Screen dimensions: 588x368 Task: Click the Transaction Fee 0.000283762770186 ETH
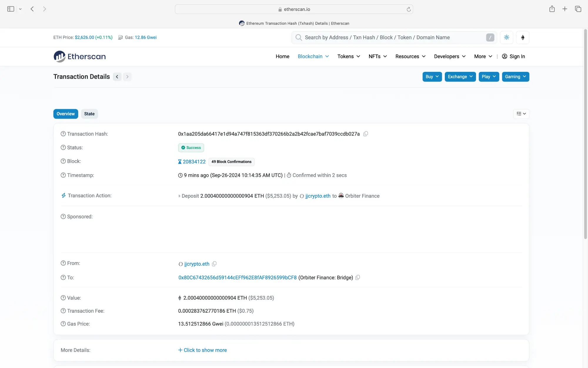pyautogui.click(x=207, y=311)
